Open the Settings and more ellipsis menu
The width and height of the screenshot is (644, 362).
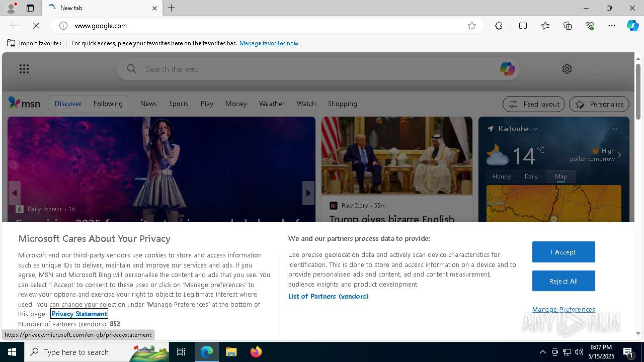point(612,26)
